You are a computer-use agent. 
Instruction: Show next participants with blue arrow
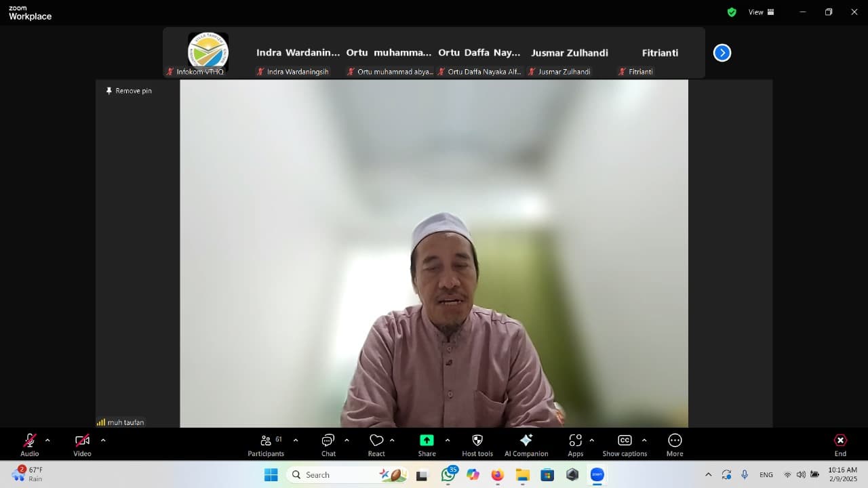(x=722, y=53)
